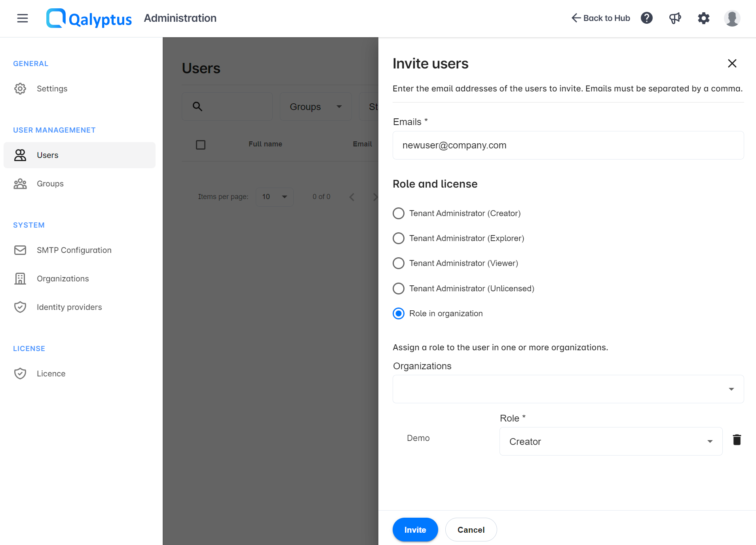This screenshot has width=756, height=545.
Task: Click the Invite button
Action: click(415, 529)
